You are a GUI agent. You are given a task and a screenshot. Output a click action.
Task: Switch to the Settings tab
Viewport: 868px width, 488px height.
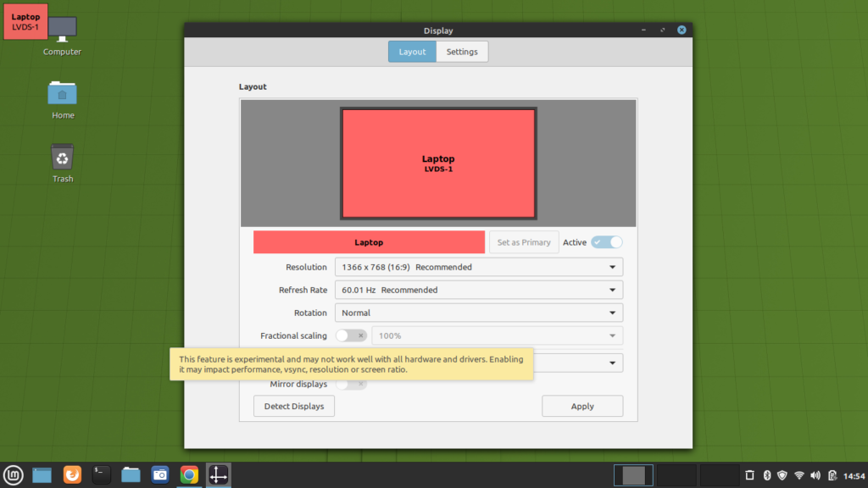pyautogui.click(x=462, y=52)
